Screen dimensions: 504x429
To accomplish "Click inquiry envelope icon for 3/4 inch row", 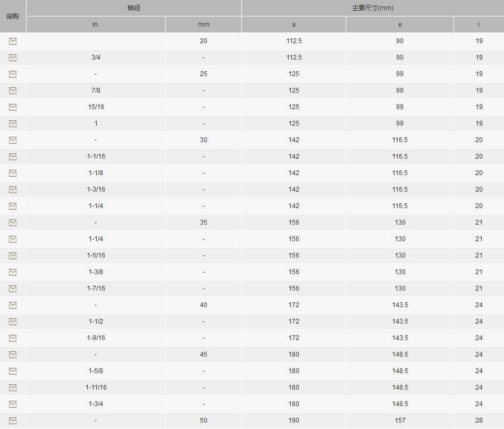I will pos(13,57).
